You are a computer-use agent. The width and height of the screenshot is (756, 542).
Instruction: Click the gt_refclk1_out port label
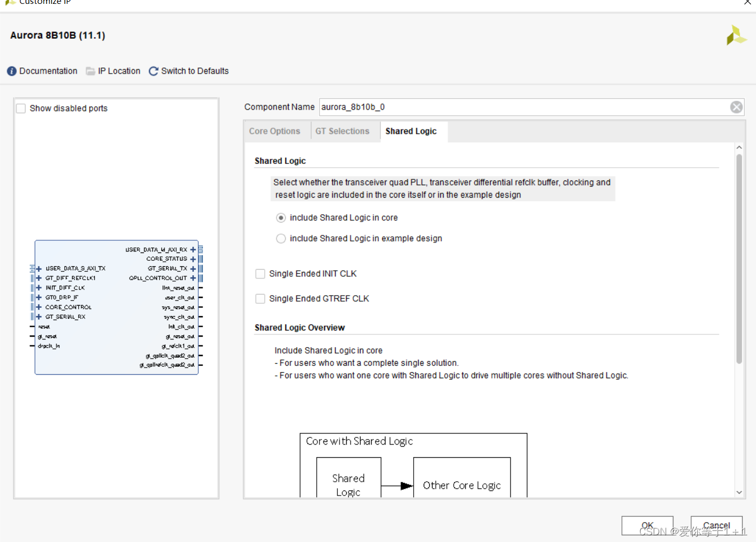(x=178, y=346)
